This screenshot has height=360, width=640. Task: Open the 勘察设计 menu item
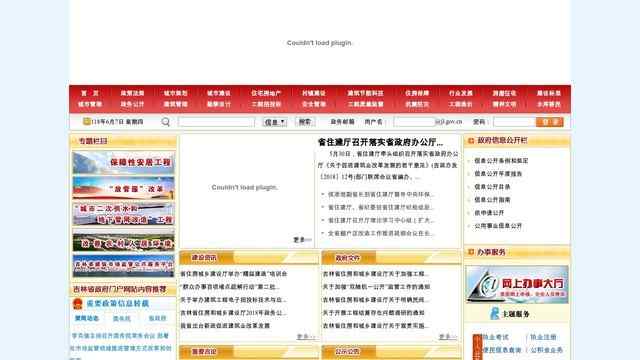219,104
